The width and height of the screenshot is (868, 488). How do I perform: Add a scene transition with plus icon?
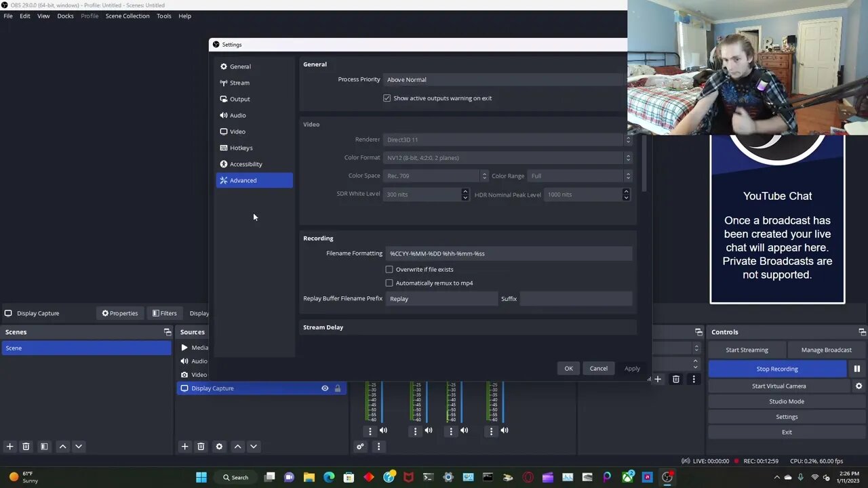pos(657,380)
